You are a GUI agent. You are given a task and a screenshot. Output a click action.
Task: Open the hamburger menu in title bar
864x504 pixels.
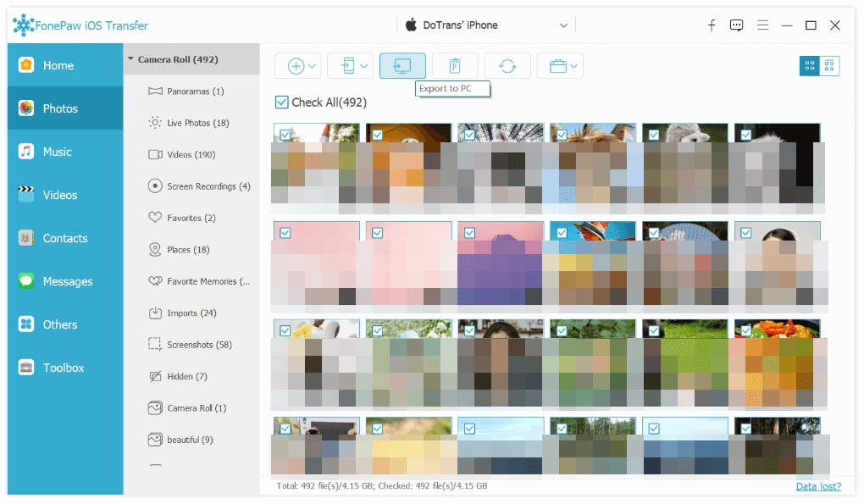coord(762,25)
